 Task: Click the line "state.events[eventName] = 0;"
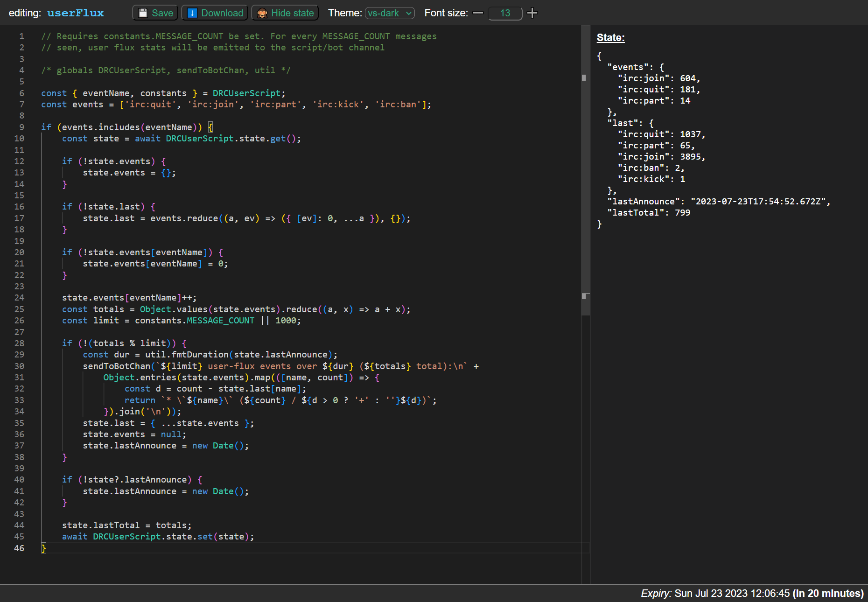point(155,264)
